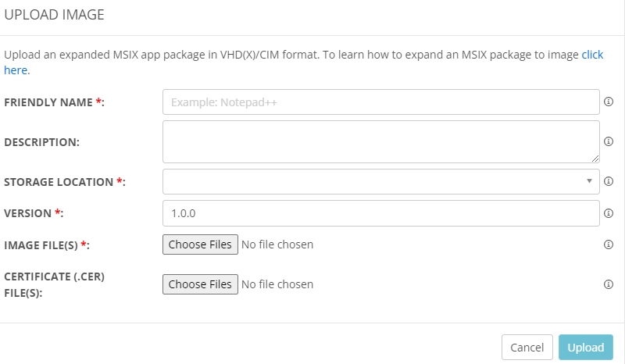Click 'No file chosen' beside Certificate files

click(277, 284)
